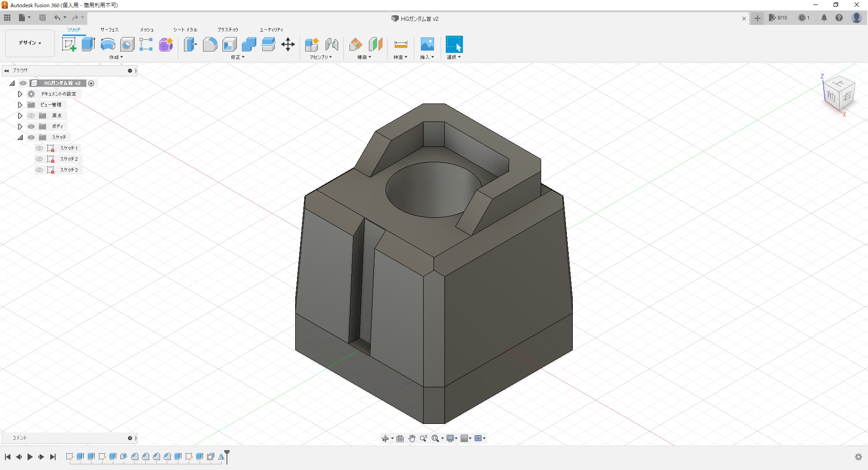Click the Joint tool icon
Screen dimensions: 868x470
coord(332,44)
